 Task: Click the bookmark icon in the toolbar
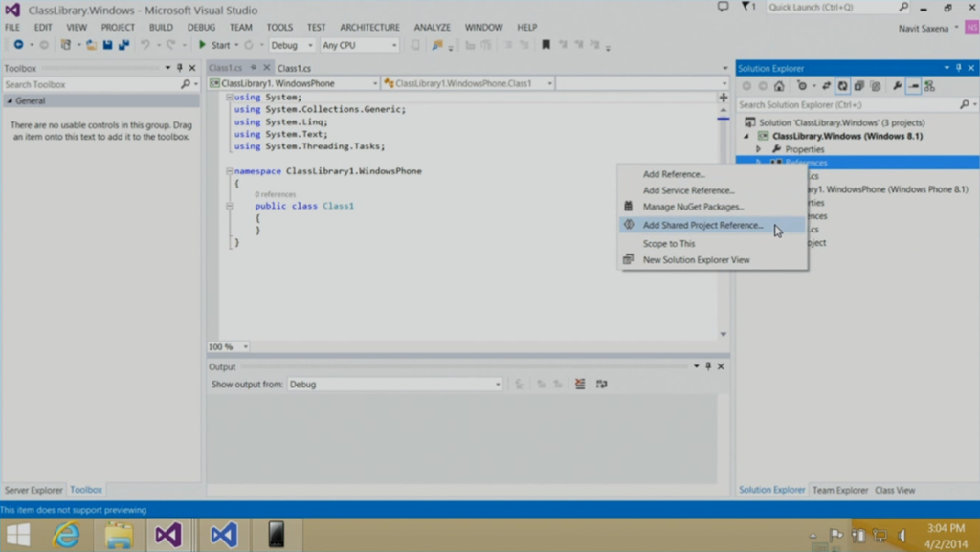pyautogui.click(x=546, y=44)
